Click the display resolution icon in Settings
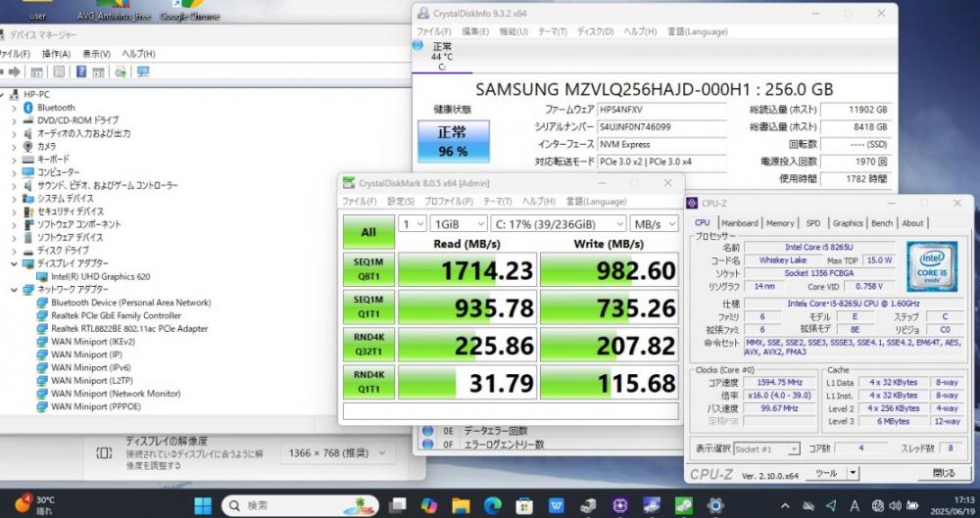Viewport: 980px width, 518px height. (105, 453)
